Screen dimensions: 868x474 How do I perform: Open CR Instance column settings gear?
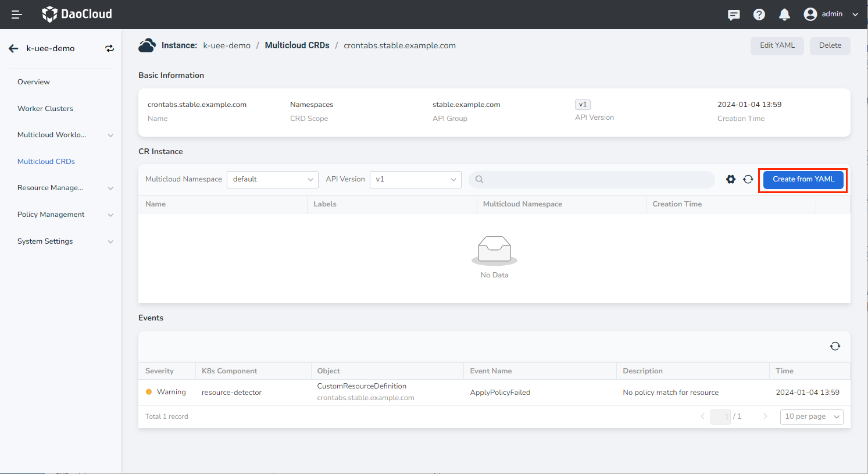pos(731,179)
